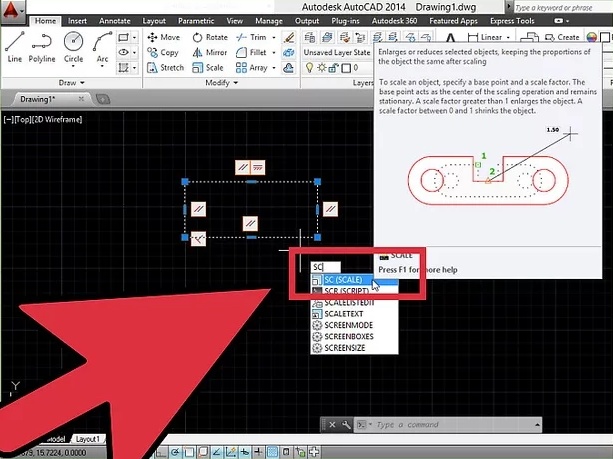This screenshot has width=613, height=459.
Task: Click the Rectangle tool icon
Action: (123, 37)
